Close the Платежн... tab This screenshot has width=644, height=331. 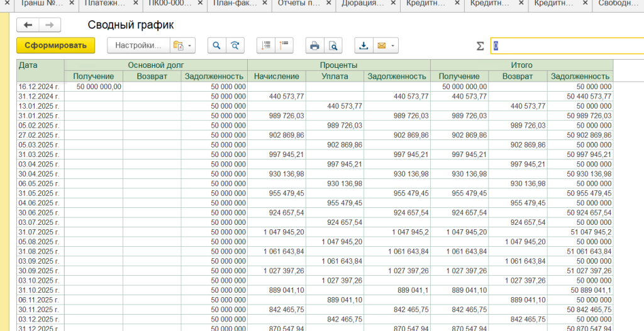tap(136, 3)
